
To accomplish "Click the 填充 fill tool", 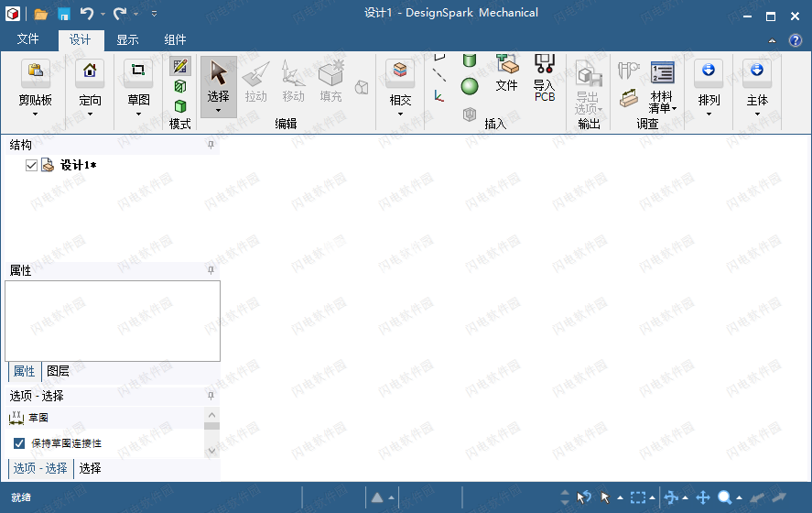I will click(330, 82).
